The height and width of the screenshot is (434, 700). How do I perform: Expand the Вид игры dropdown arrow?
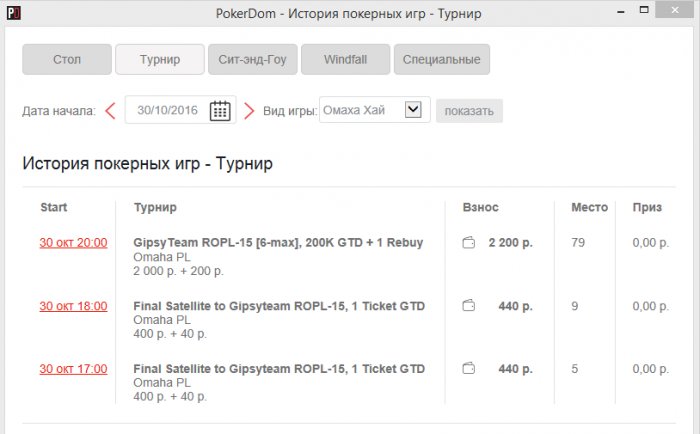click(413, 109)
